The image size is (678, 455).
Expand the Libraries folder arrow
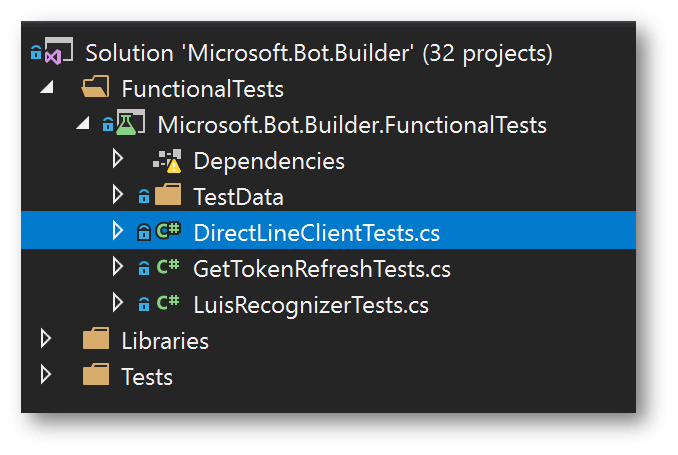(46, 340)
